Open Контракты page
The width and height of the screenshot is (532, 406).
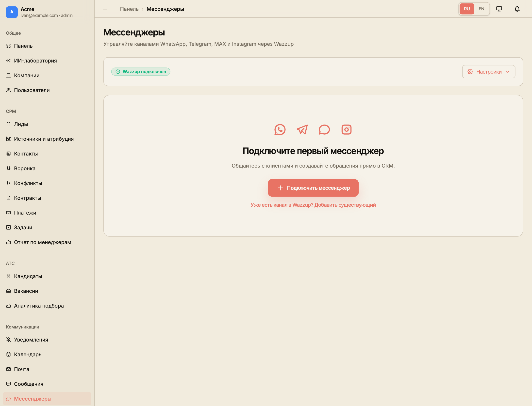pos(47,198)
